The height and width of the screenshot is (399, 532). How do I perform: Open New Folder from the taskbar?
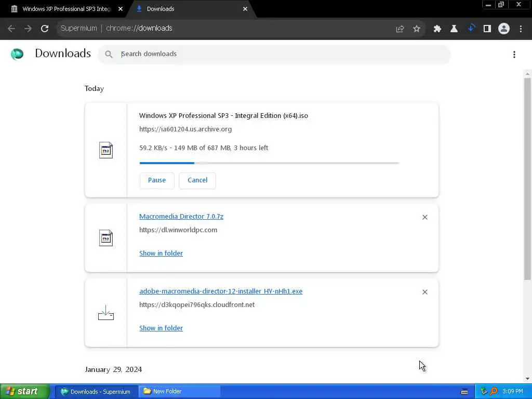point(179,392)
